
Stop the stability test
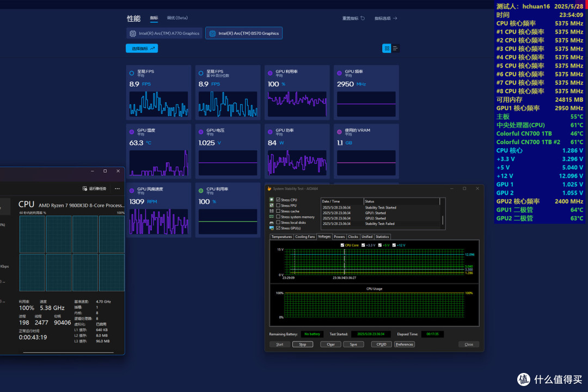click(303, 344)
